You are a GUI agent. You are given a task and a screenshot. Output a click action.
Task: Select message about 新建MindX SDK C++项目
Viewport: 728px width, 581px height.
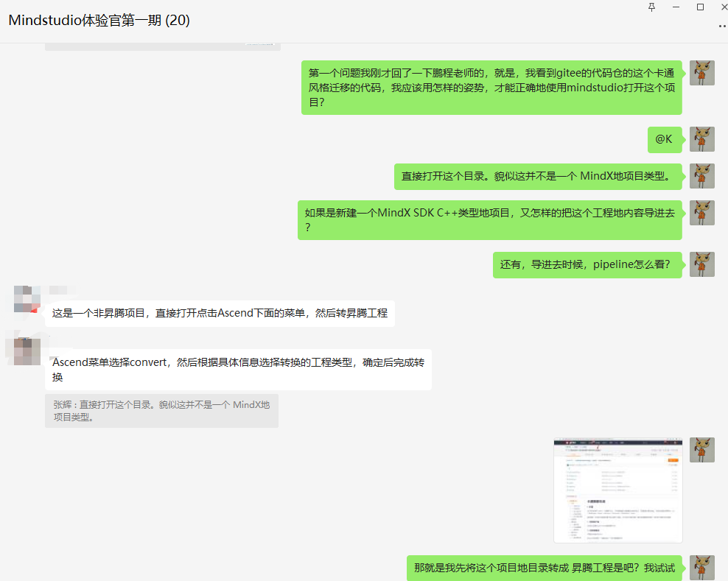pyautogui.click(x=489, y=220)
